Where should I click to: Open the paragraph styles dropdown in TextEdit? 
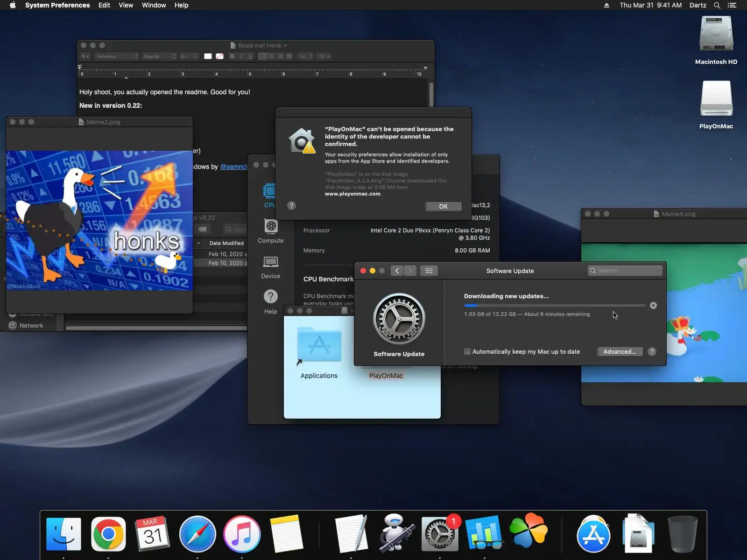pyautogui.click(x=85, y=56)
